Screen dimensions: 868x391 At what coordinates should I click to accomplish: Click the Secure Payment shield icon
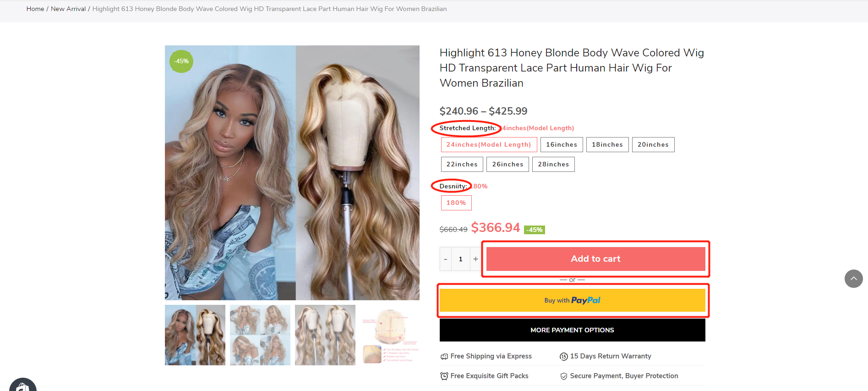point(563,376)
